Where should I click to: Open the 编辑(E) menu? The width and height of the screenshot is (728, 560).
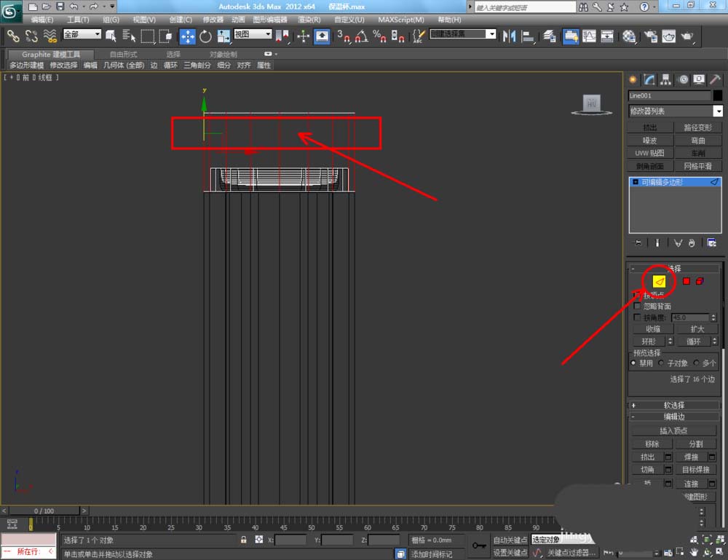tap(41, 20)
